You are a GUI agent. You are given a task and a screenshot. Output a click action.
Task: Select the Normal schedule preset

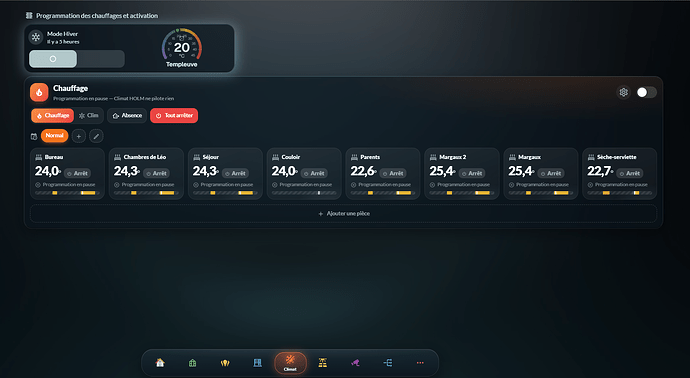[x=55, y=136]
